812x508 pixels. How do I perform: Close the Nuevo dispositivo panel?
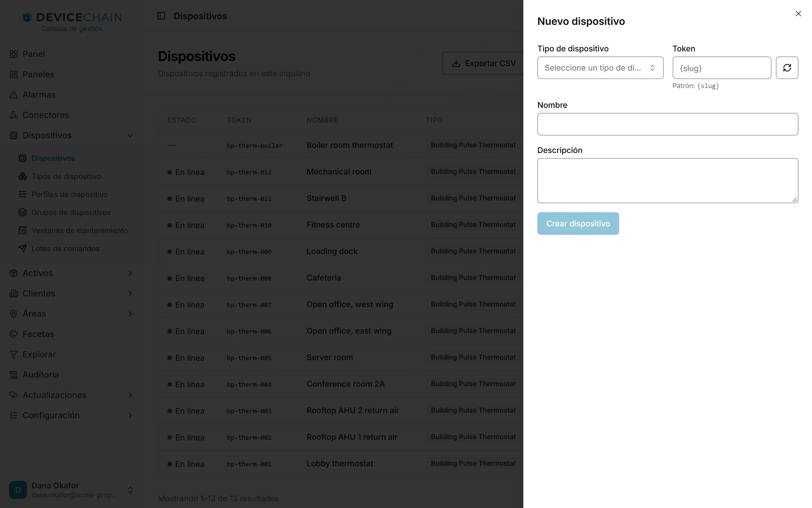pos(798,14)
